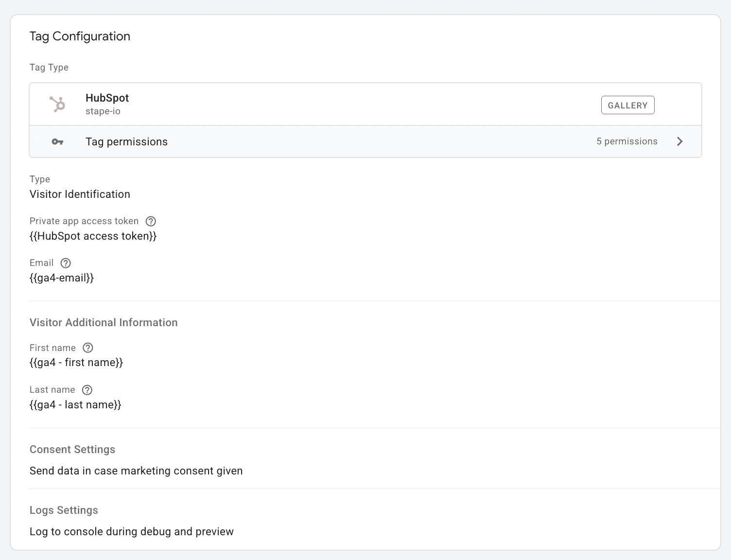Edit the {{ga4 - last name}} value
Image resolution: width=731 pixels, height=560 pixels.
pyautogui.click(x=75, y=405)
